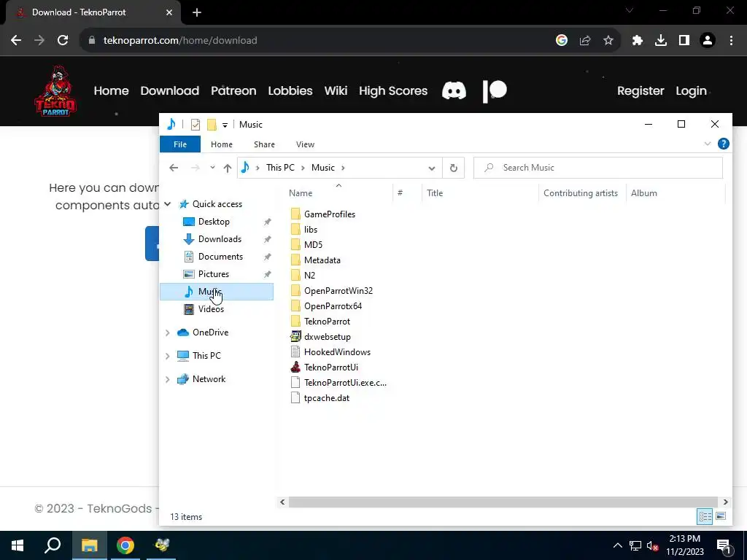Screen dimensions: 747x560
Task: Open Chrome extensions puzzle icon
Action: [x=638, y=41]
